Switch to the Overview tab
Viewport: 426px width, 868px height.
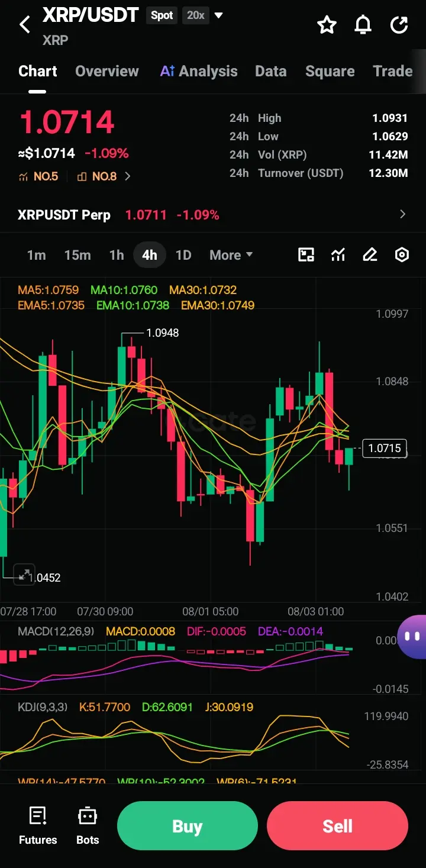[107, 71]
